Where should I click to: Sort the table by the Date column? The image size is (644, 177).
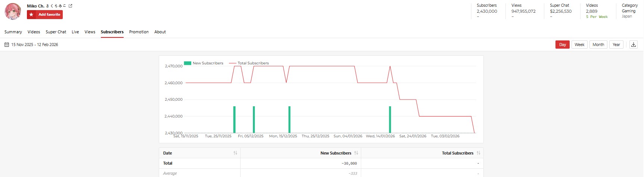click(235, 153)
